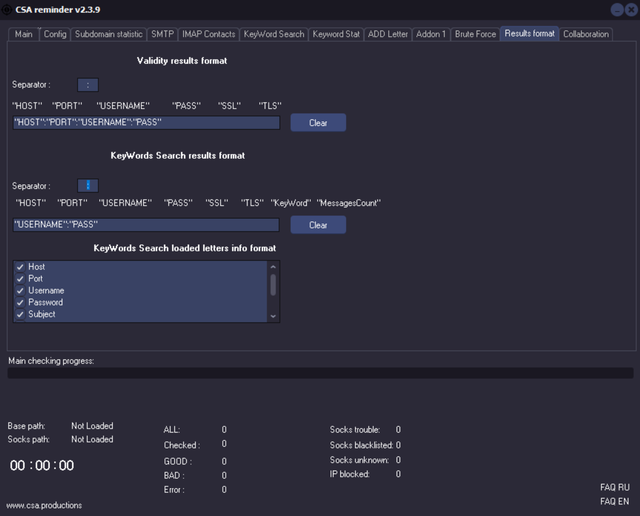Insert "USERNAME" token in KeyWords format
The height and width of the screenshot is (516, 640).
click(125, 203)
